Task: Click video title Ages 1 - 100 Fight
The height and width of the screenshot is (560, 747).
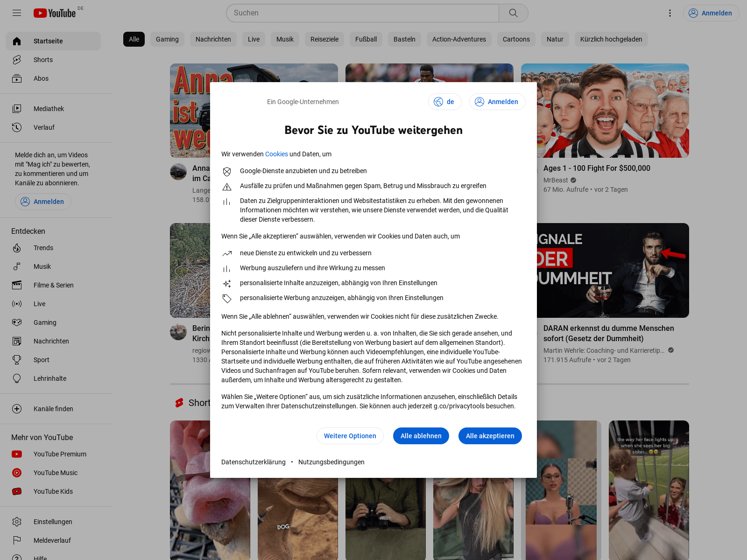Action: pyautogui.click(x=597, y=168)
